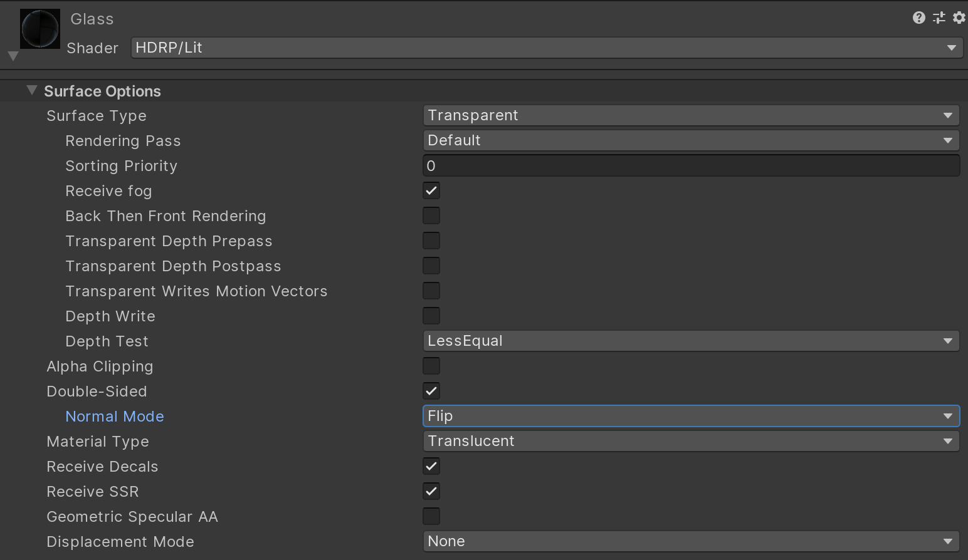Change Material Type from Translucent
This screenshot has height=560, width=968.
click(691, 441)
